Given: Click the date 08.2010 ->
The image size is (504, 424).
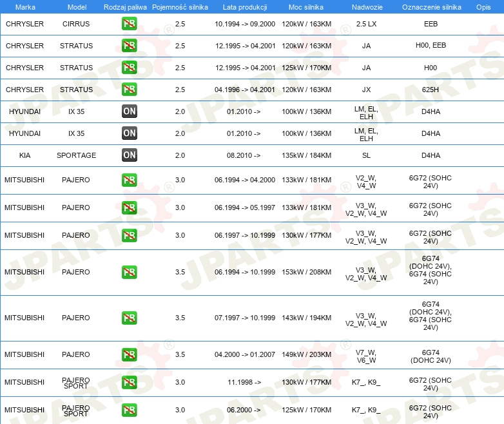Looking at the screenshot, I should click(x=244, y=155).
